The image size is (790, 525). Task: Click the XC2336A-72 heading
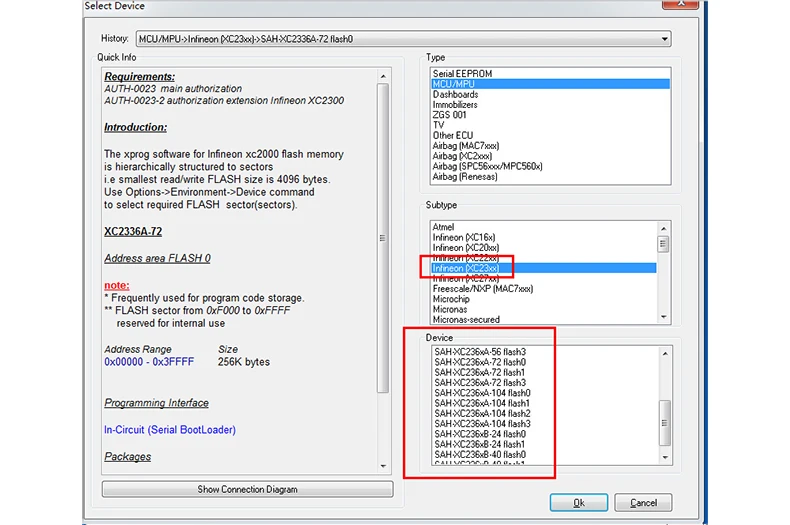[133, 232]
